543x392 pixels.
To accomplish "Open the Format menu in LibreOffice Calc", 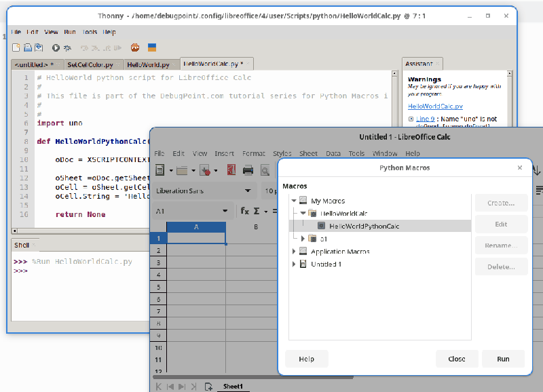I will [x=253, y=153].
